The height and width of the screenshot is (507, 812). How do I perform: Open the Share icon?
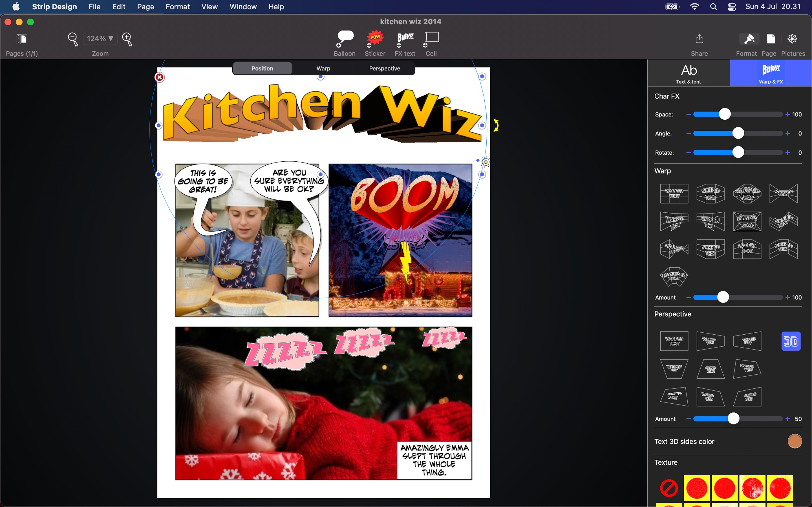[699, 39]
